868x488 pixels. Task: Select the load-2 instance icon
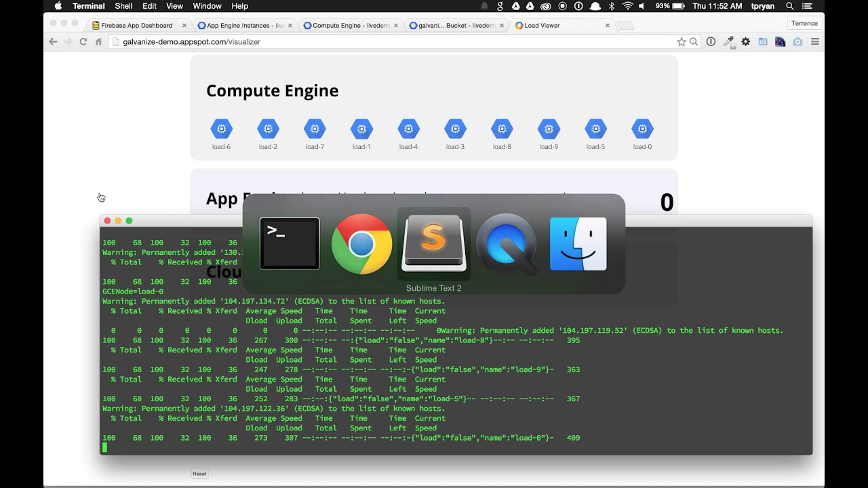268,129
